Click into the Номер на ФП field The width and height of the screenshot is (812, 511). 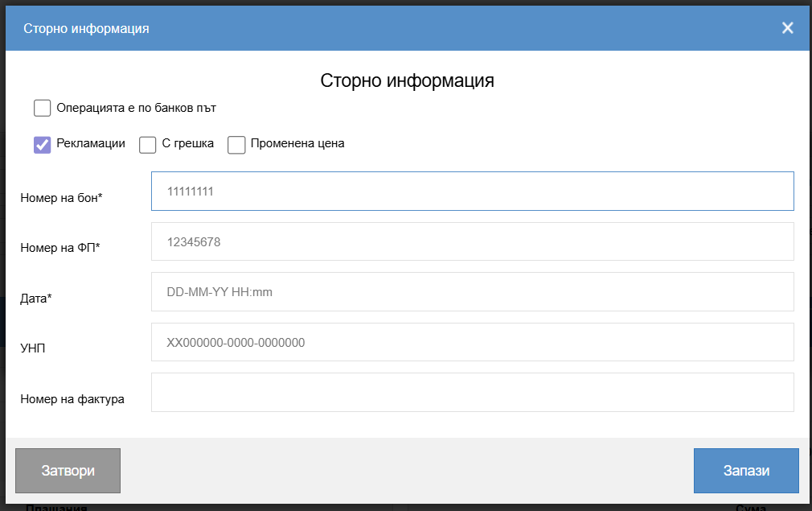pos(472,241)
